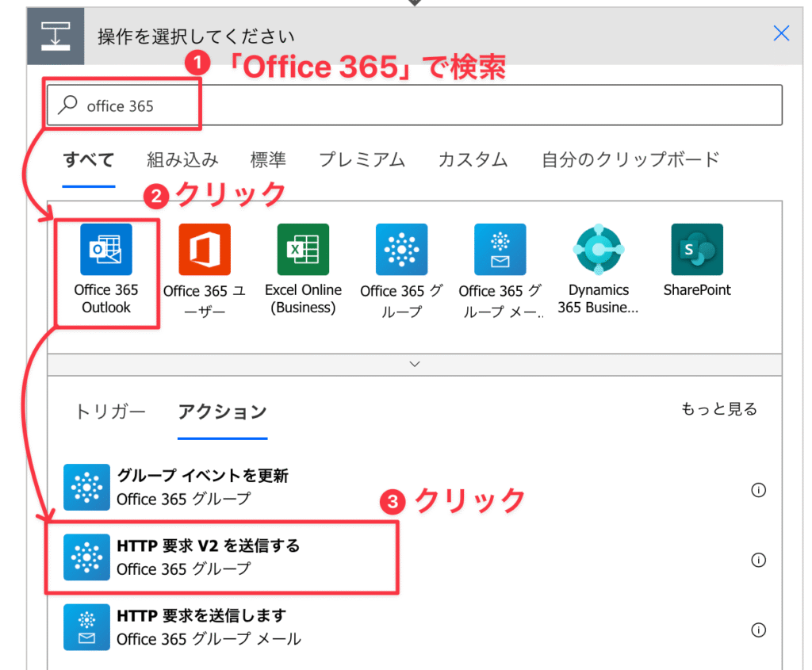Click the Dynamics 365 Busine... label
The width and height of the screenshot is (812, 670).
pyautogui.click(x=599, y=298)
